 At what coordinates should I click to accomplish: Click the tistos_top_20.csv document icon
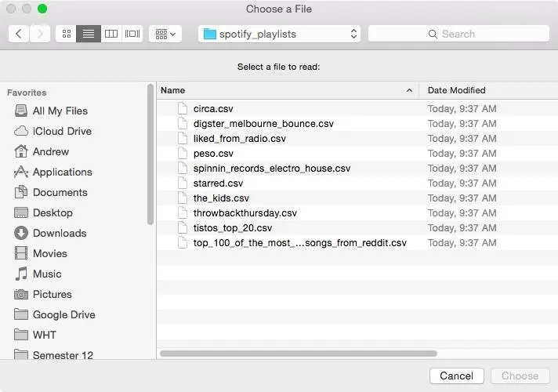(x=183, y=227)
